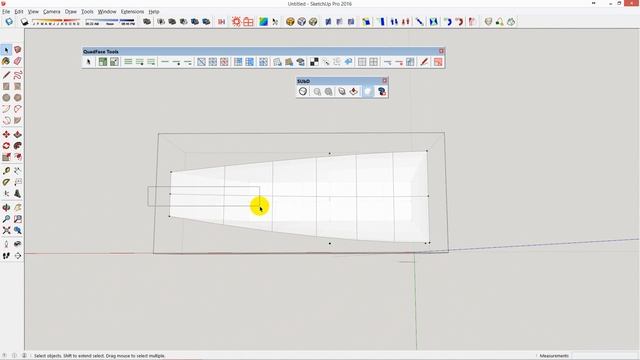Open the Edit menu

[19, 11]
